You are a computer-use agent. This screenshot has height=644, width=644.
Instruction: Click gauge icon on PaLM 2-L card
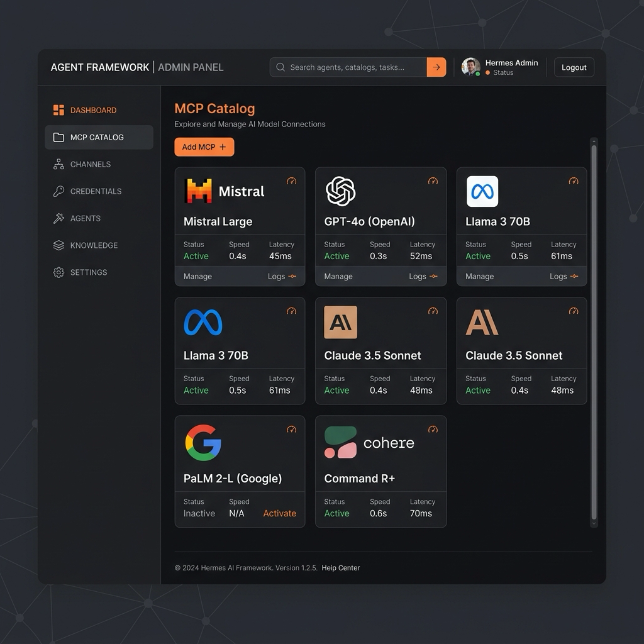point(291,429)
